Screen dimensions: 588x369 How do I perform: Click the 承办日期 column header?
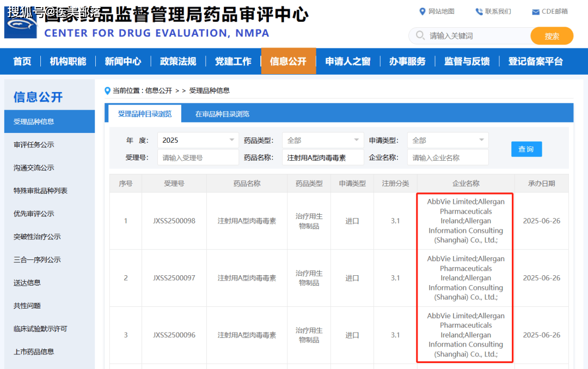click(x=542, y=184)
